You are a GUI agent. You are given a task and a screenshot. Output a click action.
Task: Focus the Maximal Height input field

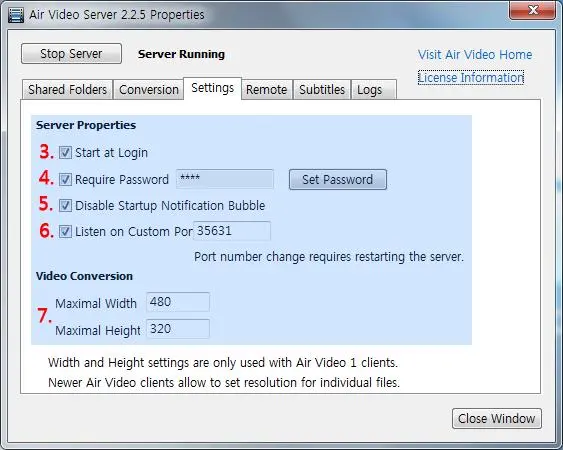click(178, 329)
